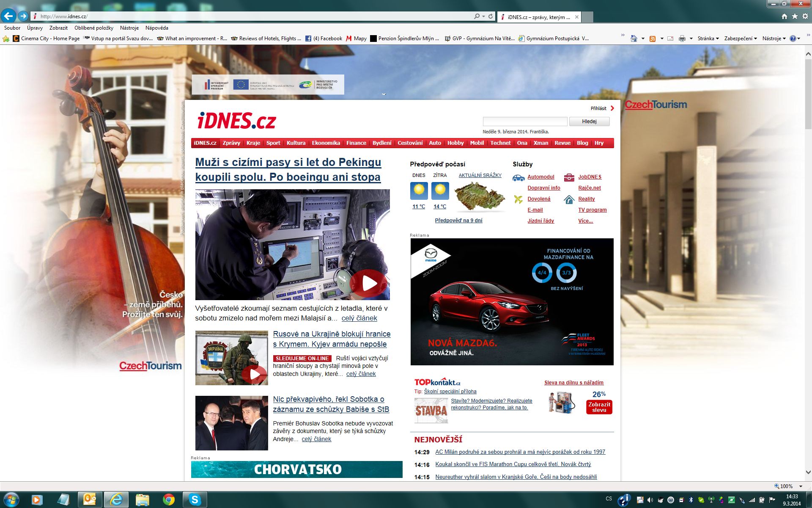812x508 pixels.
Task: Click the Reality house icon
Action: point(569,199)
